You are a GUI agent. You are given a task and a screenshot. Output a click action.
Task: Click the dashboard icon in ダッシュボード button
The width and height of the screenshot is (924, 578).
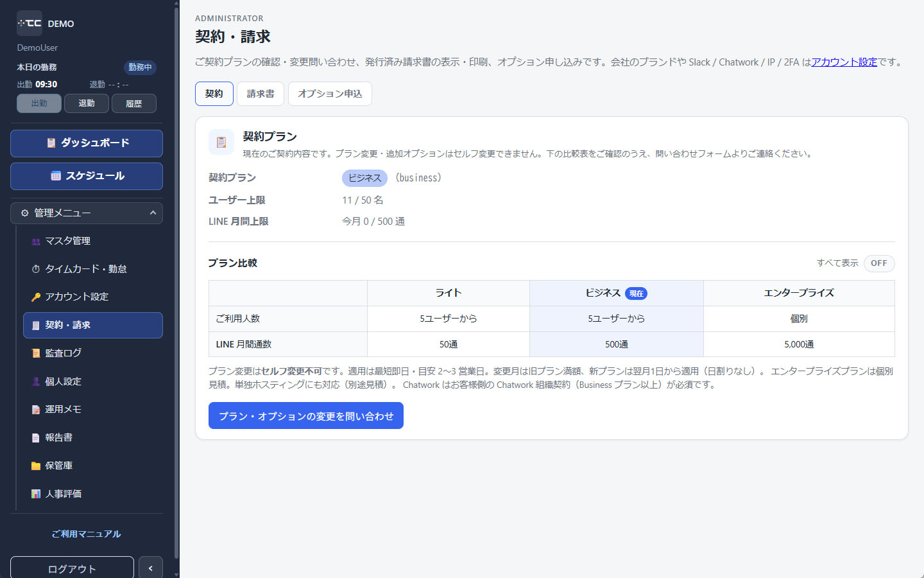pyautogui.click(x=51, y=143)
